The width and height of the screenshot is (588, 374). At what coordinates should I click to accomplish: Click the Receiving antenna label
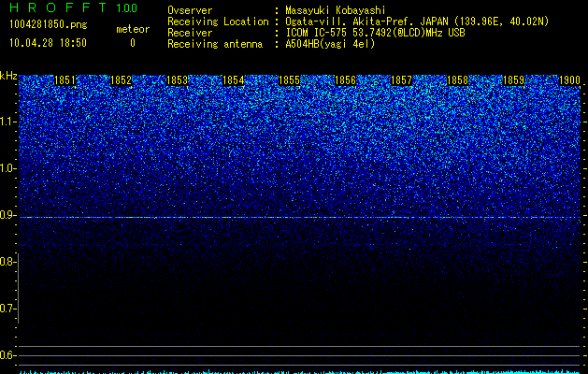point(215,44)
